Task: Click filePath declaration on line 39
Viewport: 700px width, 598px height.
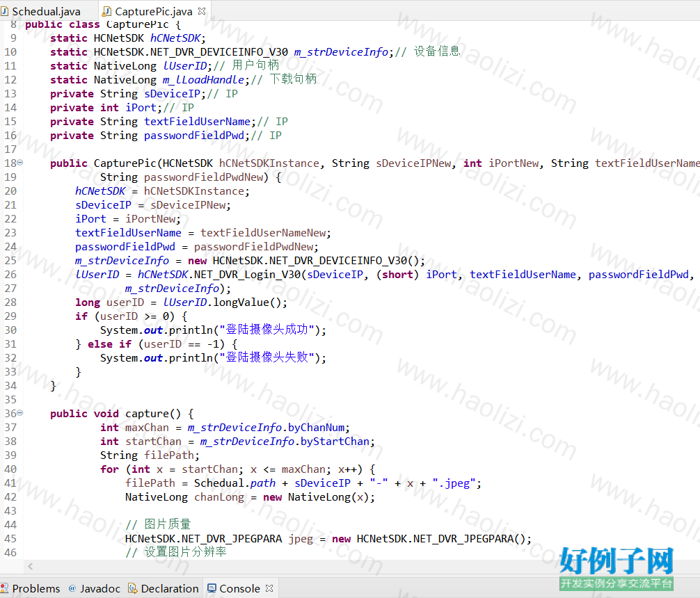Action: tap(169, 455)
